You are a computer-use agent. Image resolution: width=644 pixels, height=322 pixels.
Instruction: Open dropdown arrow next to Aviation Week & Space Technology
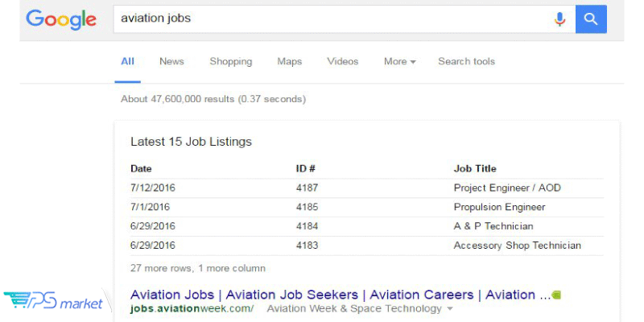tap(449, 308)
